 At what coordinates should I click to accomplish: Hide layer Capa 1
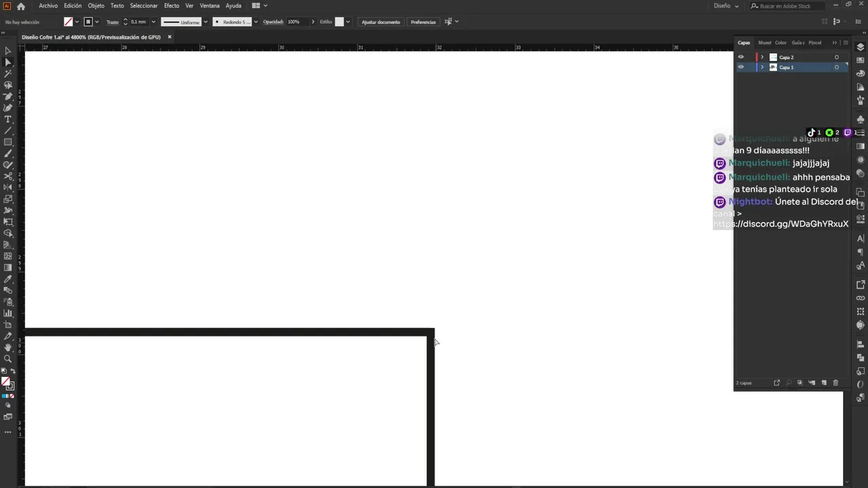click(741, 67)
